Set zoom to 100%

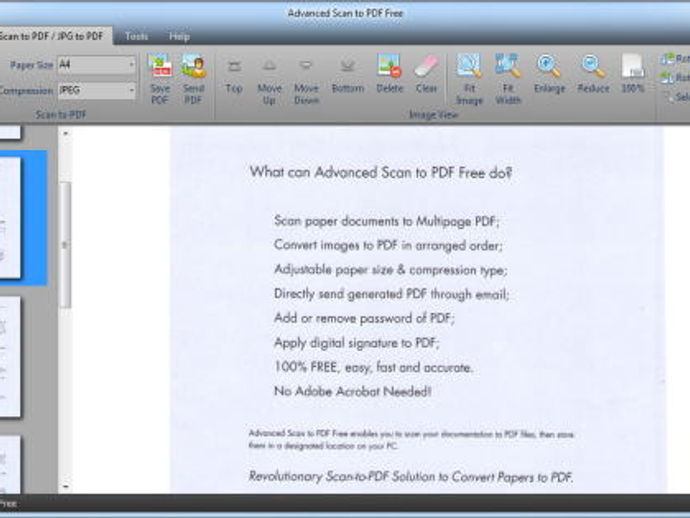coord(633,73)
